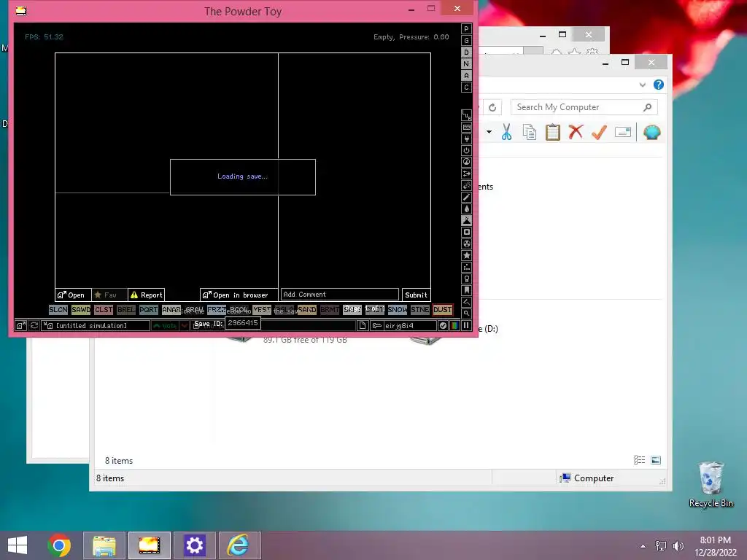
Task: Toggle the D display mode button
Action: (x=466, y=52)
